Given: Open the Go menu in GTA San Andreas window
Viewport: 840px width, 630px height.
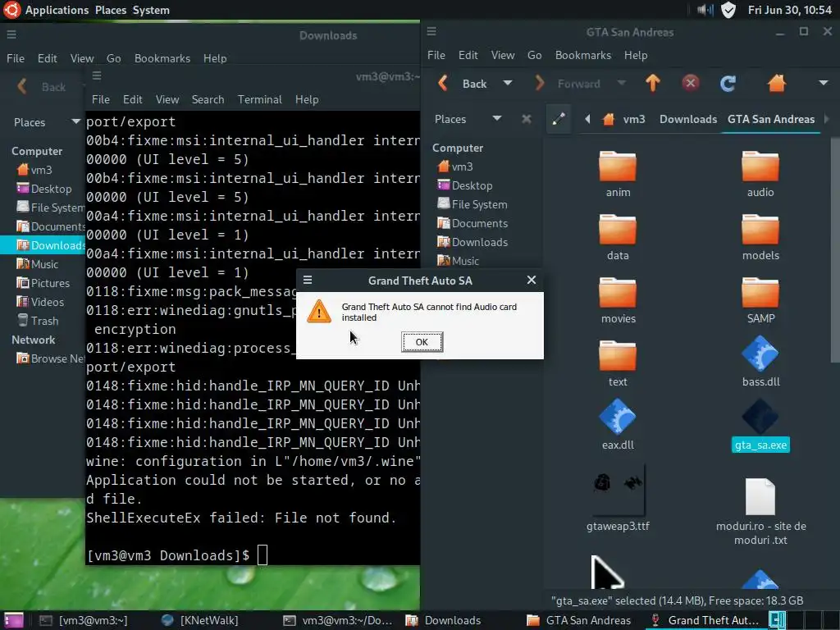Looking at the screenshot, I should pos(534,55).
